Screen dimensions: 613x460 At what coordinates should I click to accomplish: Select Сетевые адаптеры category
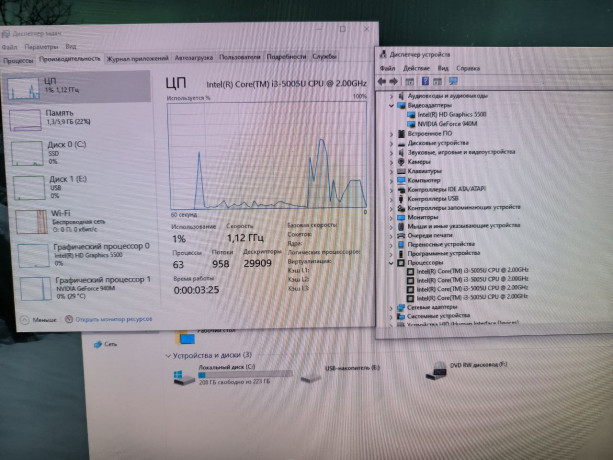coord(432,307)
